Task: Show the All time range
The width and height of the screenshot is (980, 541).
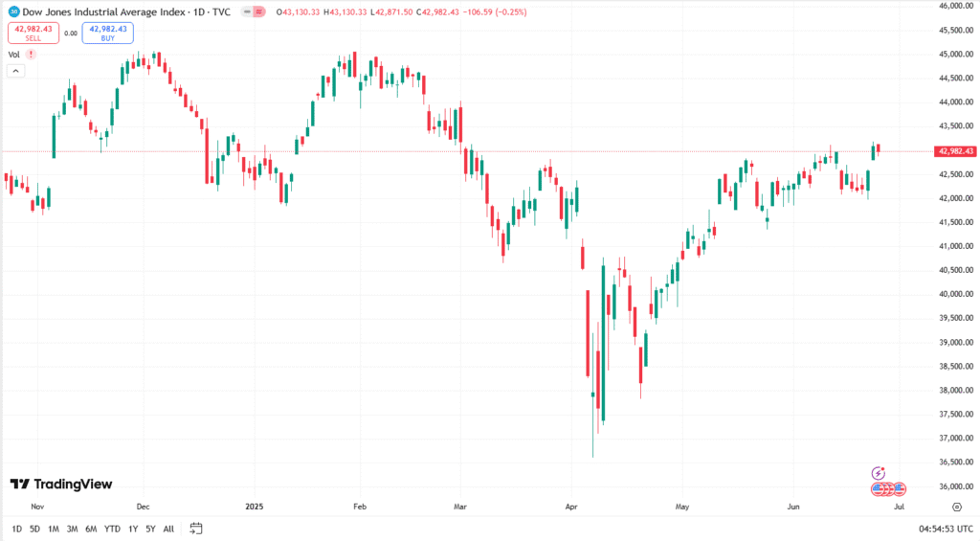Action: (168, 529)
